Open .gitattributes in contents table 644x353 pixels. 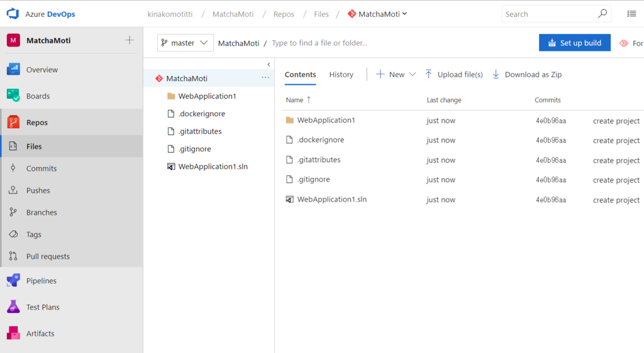(319, 160)
